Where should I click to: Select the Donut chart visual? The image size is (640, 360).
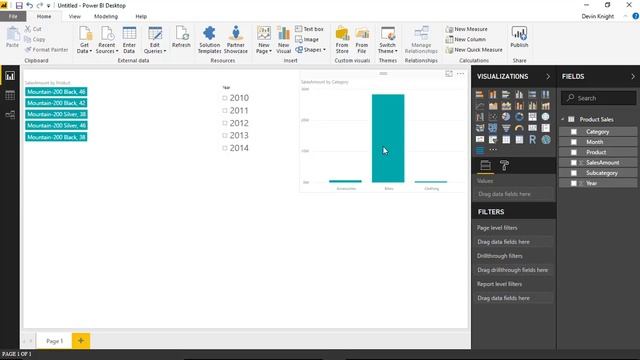[x=519, y=117]
